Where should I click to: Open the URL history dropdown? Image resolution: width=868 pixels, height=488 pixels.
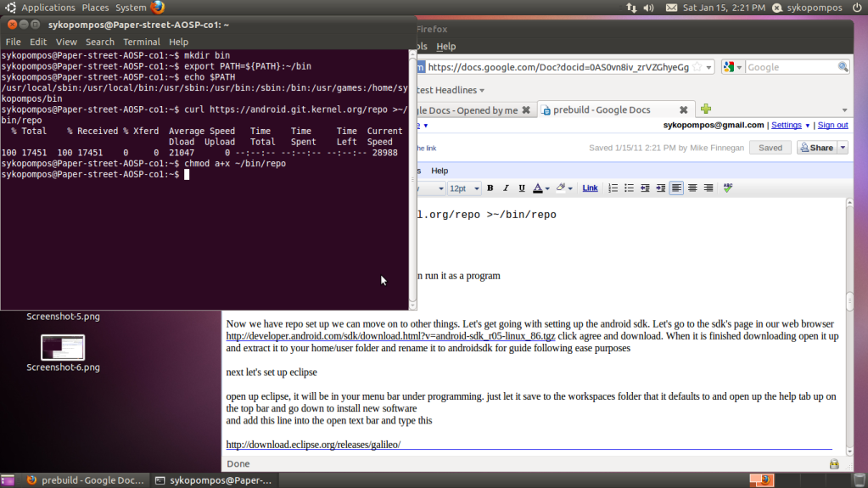coord(708,68)
